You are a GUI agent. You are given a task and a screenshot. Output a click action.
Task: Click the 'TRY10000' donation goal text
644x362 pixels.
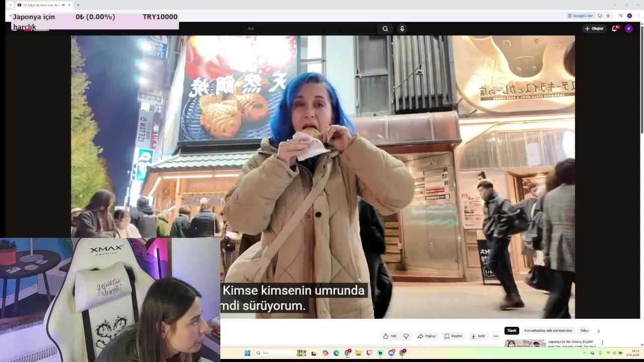click(x=160, y=17)
